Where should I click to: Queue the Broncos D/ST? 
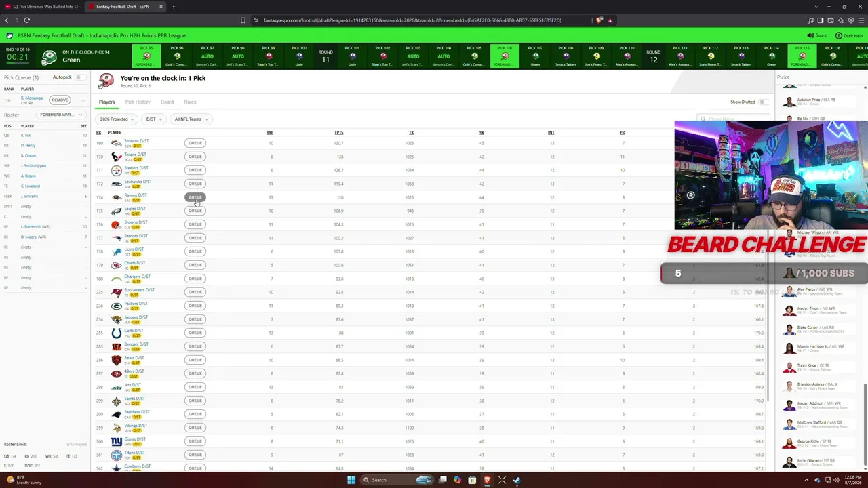[x=195, y=143]
